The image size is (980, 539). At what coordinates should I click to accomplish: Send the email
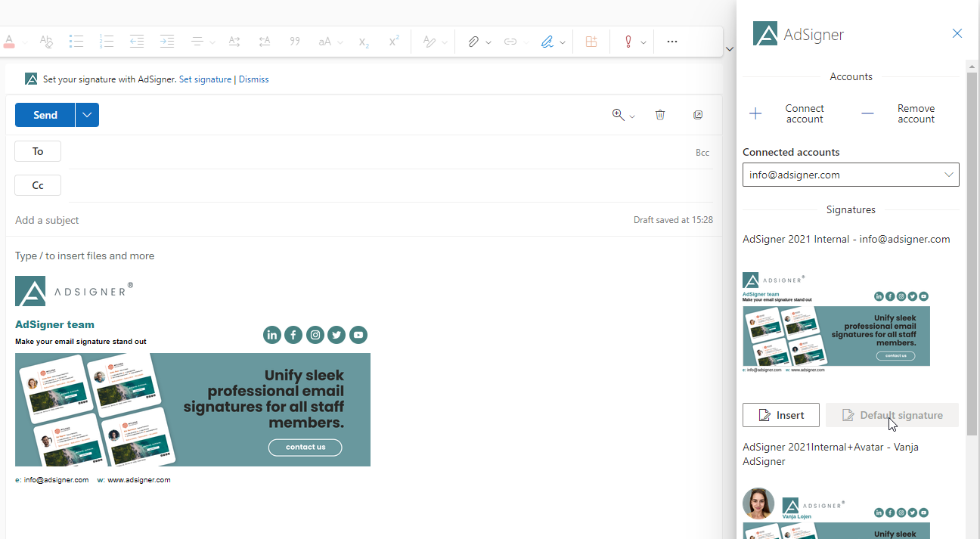tap(45, 115)
